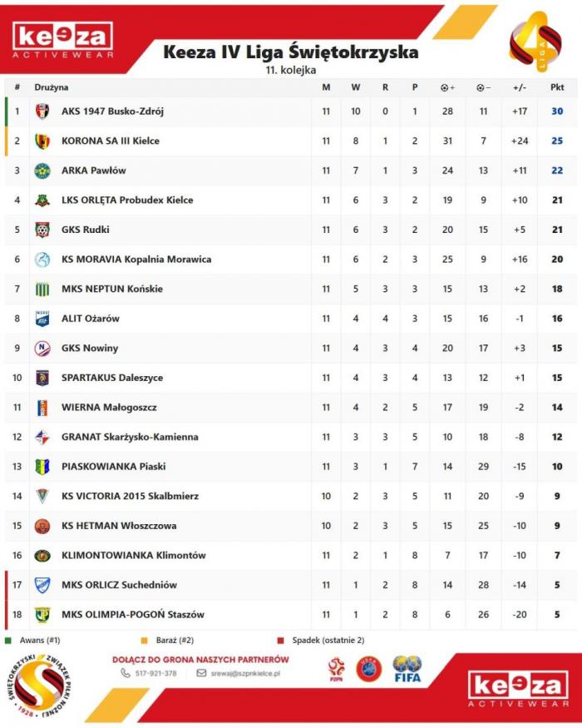Viewport: 582px width, 728px height.
Task: Click the green Awans (#1) legend square
Action: tap(8, 641)
